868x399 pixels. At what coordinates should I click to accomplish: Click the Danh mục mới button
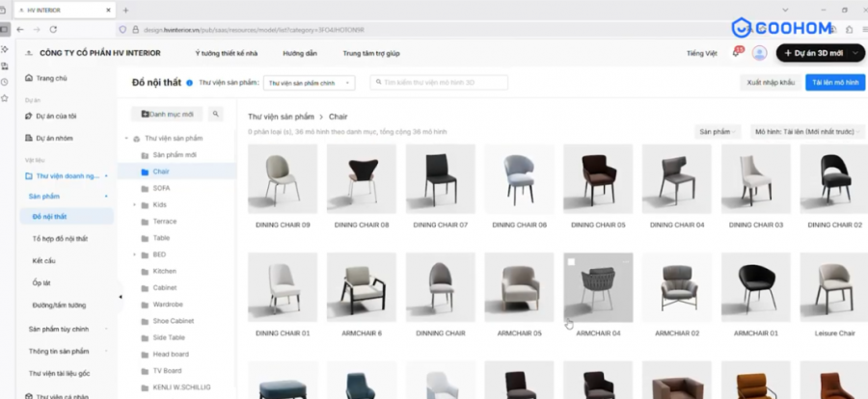pyautogui.click(x=167, y=114)
